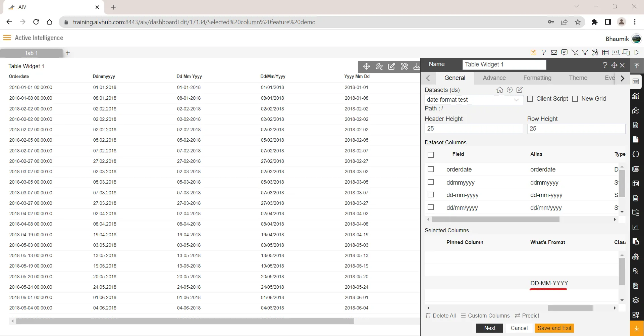The image size is (644, 336).
Task: Click the Cancel button
Action: pyautogui.click(x=519, y=328)
